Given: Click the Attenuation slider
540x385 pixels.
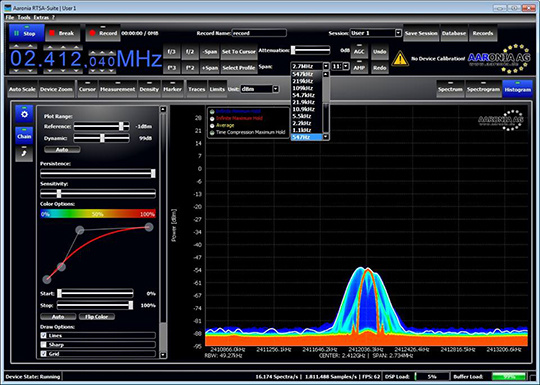Looking at the screenshot, I should 310,50.
